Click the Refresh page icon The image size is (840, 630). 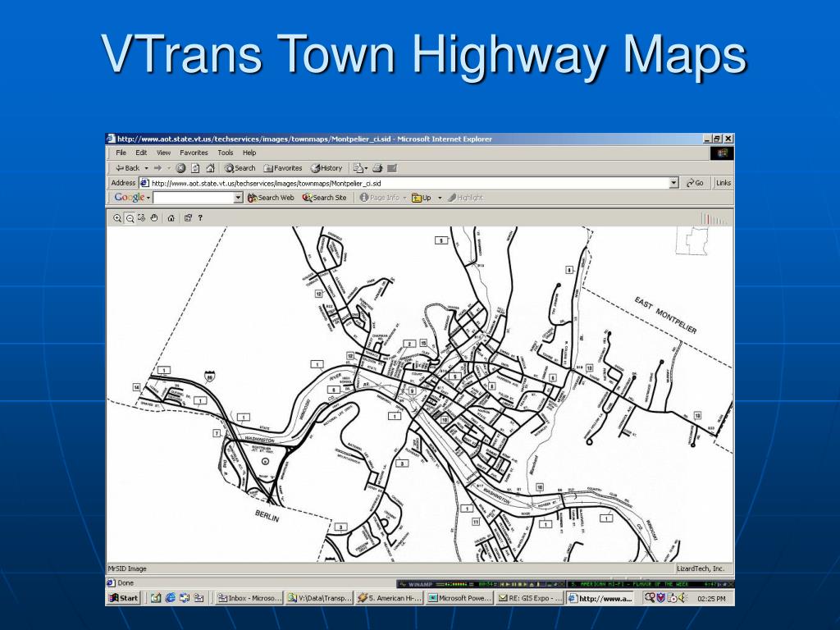point(195,168)
